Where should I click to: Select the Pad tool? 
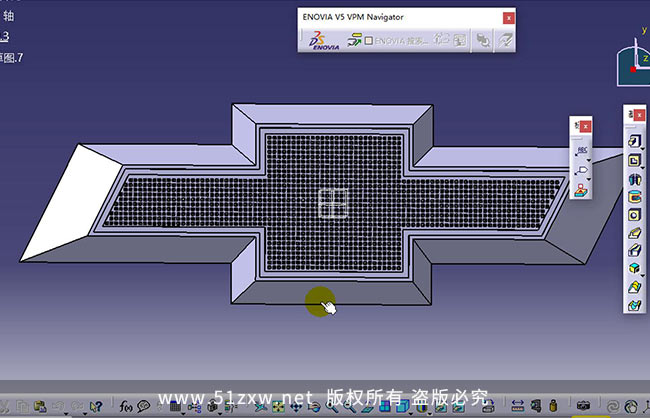click(634, 141)
